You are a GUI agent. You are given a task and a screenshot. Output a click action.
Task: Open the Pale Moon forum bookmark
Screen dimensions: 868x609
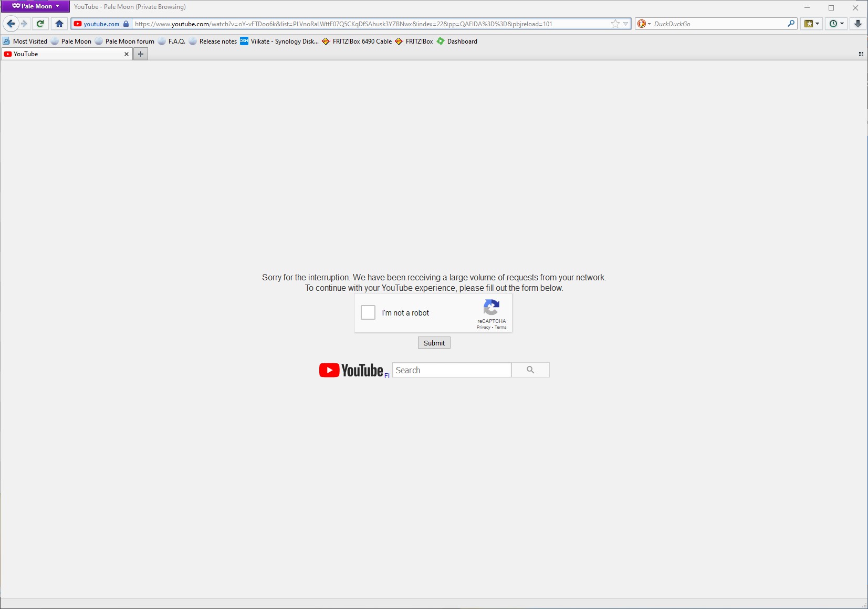click(x=129, y=41)
